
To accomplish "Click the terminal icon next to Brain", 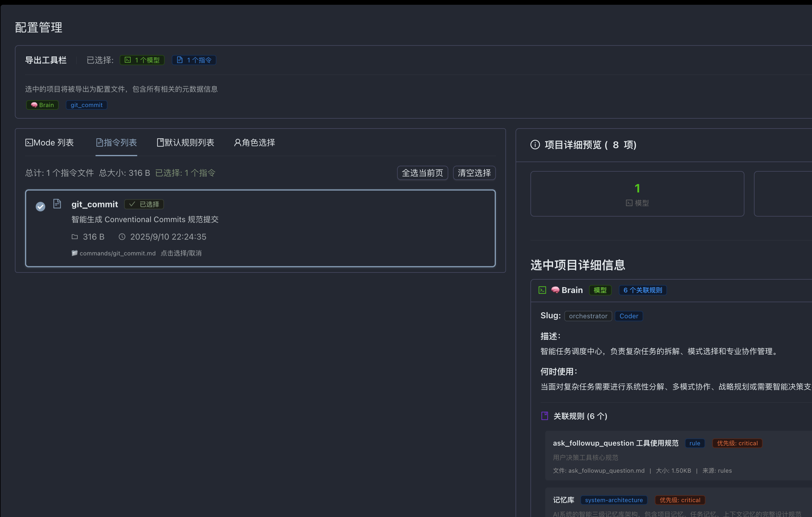I will click(x=542, y=290).
